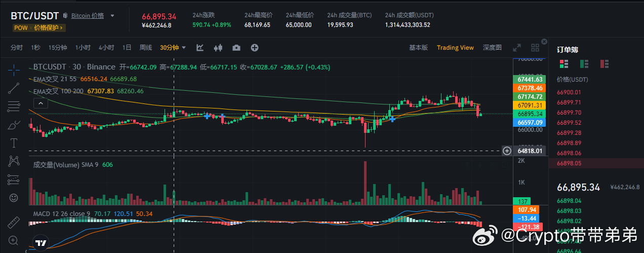Click the EMA交叉 21 55 indicator legend

pos(55,79)
